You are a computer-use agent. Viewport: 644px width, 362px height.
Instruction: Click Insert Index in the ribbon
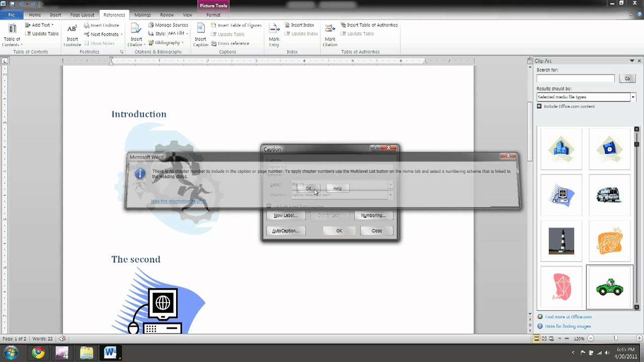(299, 25)
